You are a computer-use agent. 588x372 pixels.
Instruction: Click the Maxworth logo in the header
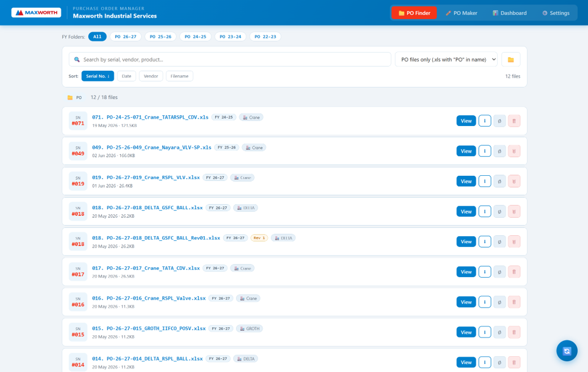tap(36, 12)
